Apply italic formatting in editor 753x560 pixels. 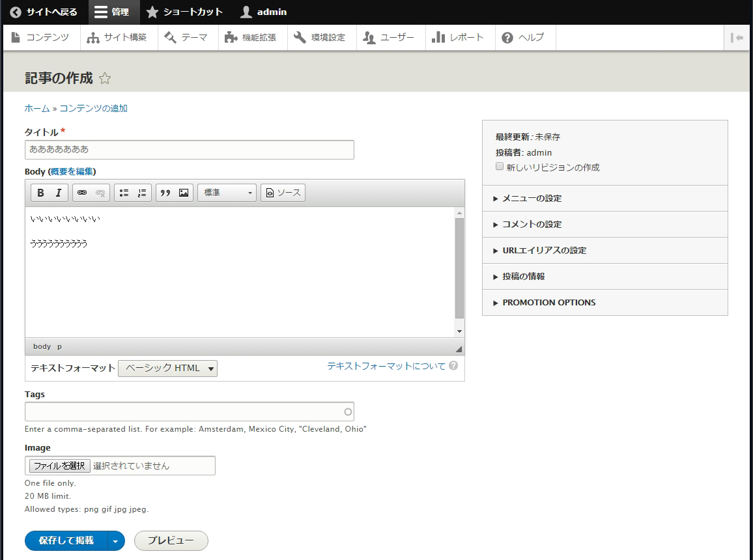(x=58, y=193)
